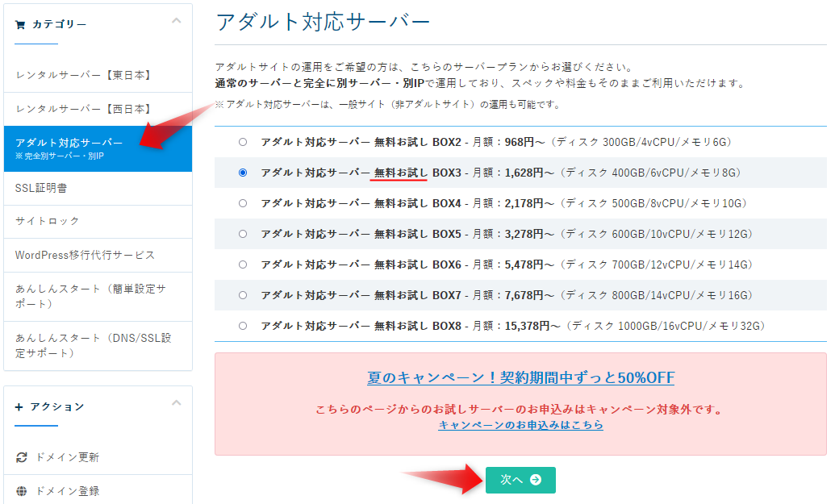Collapse the カテゴリー panel chevron
Image resolution: width=835 pixels, height=504 pixels.
pos(177,21)
